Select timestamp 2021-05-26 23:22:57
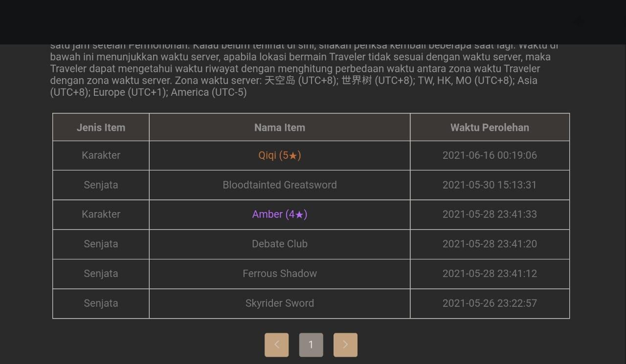Screen dimensions: 626x364 coord(490,303)
